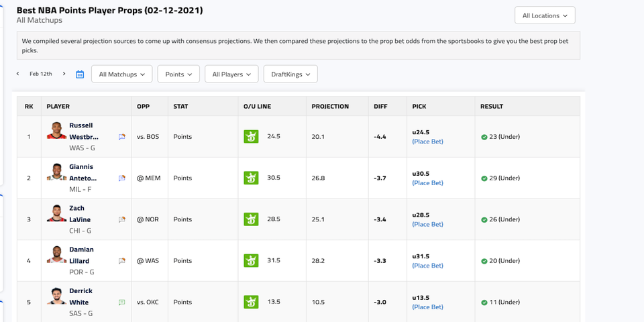This screenshot has height=322, width=644.
Task: Open Derrick White notes icon
Action: (x=122, y=303)
